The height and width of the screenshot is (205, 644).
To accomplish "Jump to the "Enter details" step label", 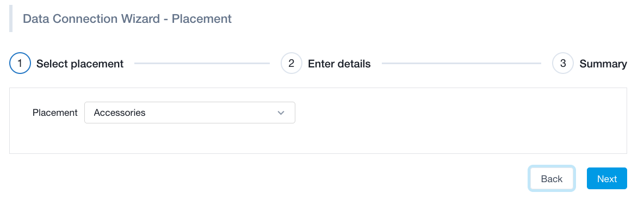I will click(339, 64).
